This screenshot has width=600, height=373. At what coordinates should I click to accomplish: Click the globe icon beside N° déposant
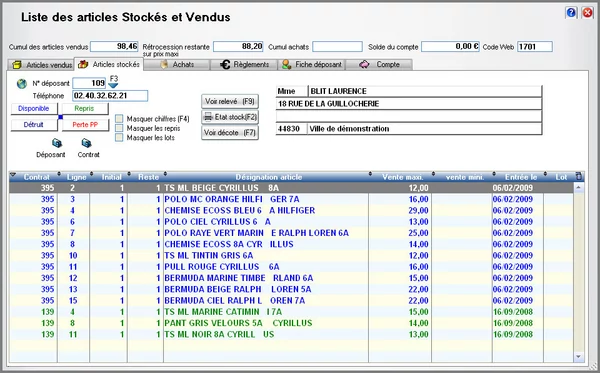coord(22,84)
